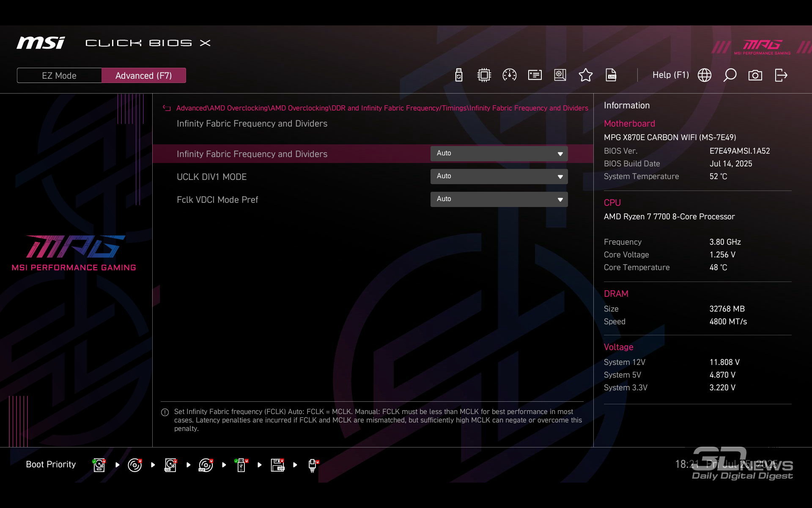The height and width of the screenshot is (508, 812).
Task: Select the UCLK DIV1 MODE label
Action: tap(211, 177)
